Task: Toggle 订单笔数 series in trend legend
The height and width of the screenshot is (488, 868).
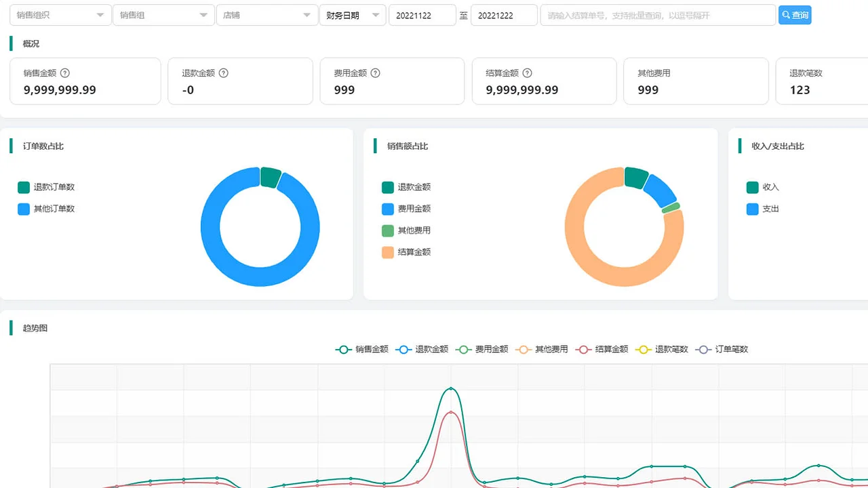Action: pos(722,350)
